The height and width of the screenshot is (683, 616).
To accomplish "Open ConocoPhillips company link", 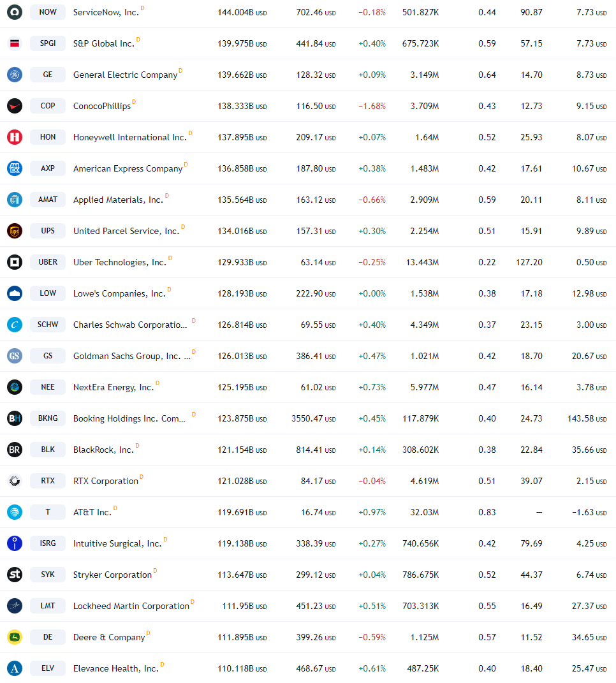I will click(x=102, y=106).
